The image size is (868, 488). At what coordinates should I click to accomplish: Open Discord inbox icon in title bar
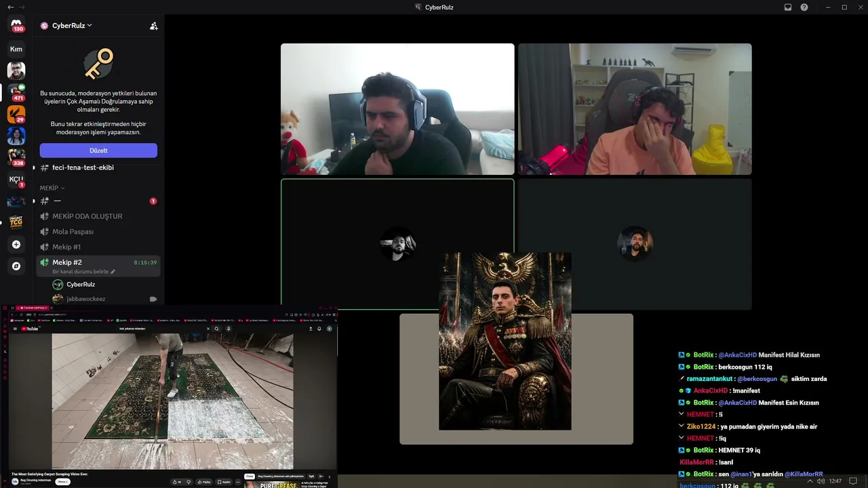click(788, 7)
